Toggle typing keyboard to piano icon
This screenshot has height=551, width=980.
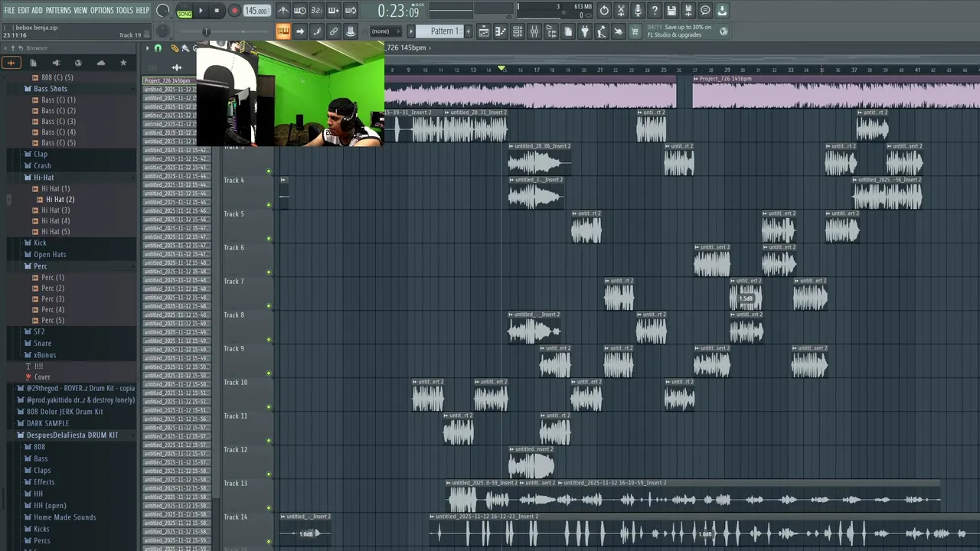(283, 31)
